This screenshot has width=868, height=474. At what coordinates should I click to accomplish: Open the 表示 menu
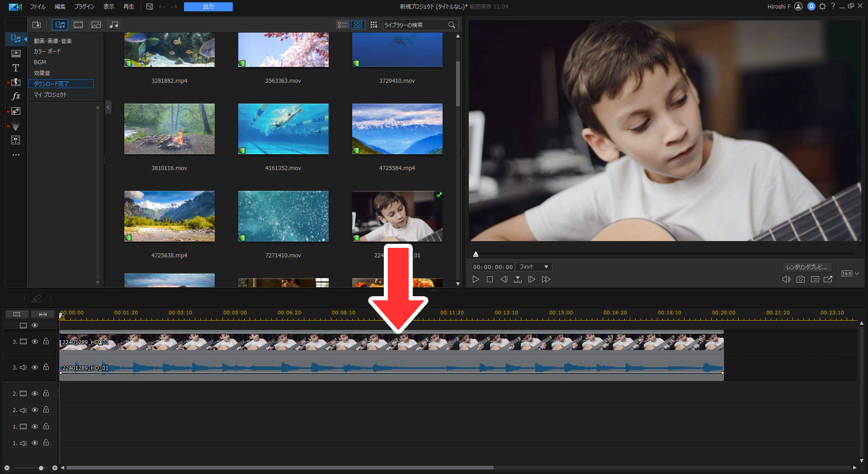(x=109, y=7)
